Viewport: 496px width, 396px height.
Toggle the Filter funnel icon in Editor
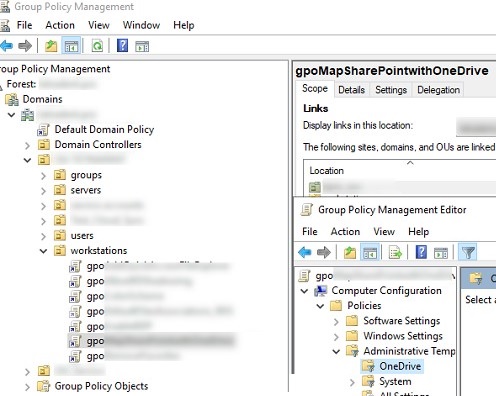pos(468,252)
